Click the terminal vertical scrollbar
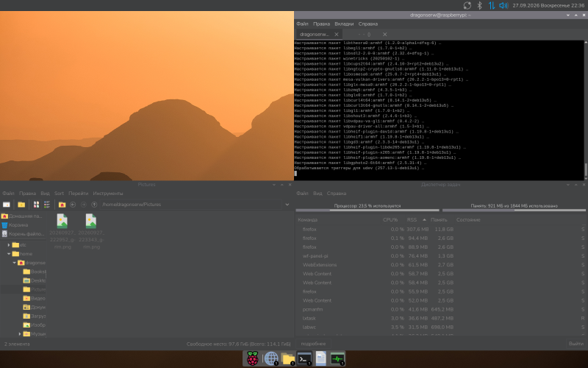Screen dimensions: 588x368 pyautogui.click(x=586, y=110)
